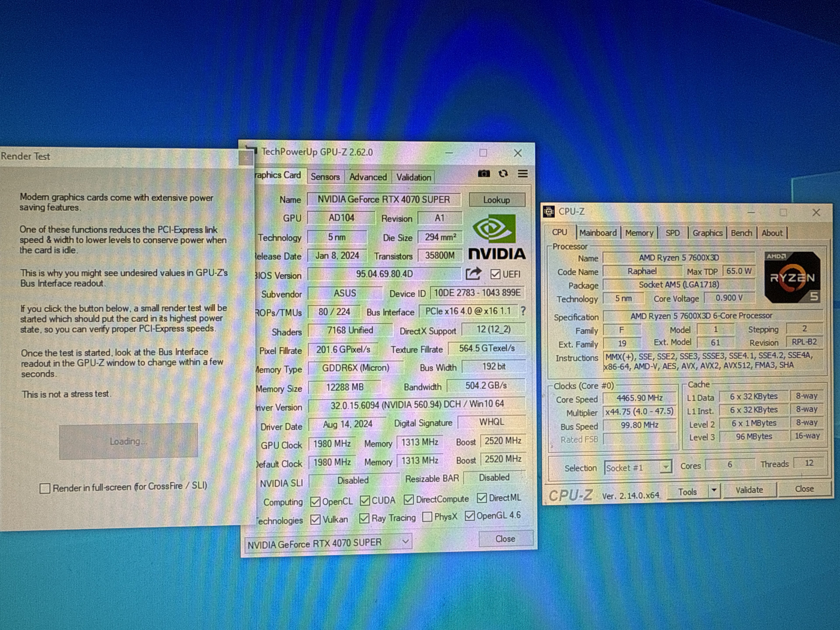Click the GPU-Z refresh icon
The image size is (840, 630).
pyautogui.click(x=503, y=173)
